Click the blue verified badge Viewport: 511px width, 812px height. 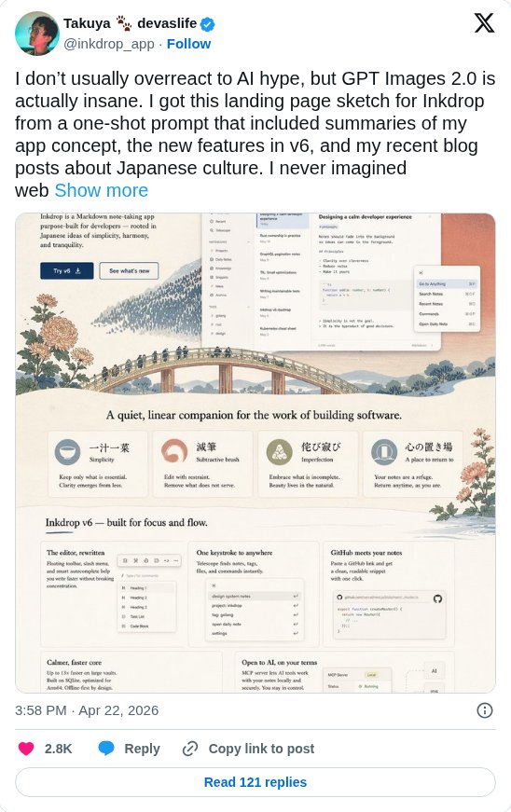pyautogui.click(x=208, y=24)
